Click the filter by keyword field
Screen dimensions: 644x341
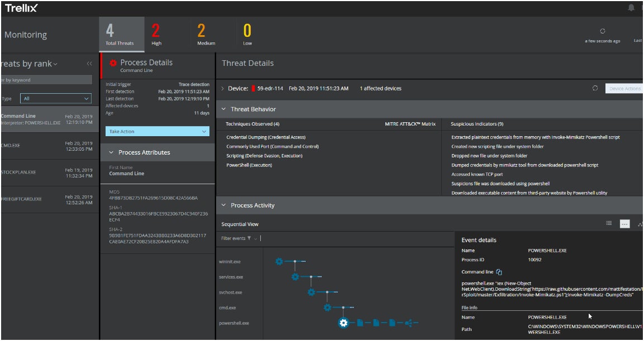click(45, 80)
